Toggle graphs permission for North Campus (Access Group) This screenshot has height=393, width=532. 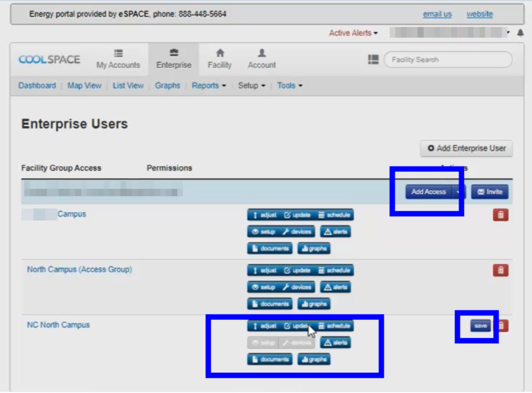(x=314, y=304)
